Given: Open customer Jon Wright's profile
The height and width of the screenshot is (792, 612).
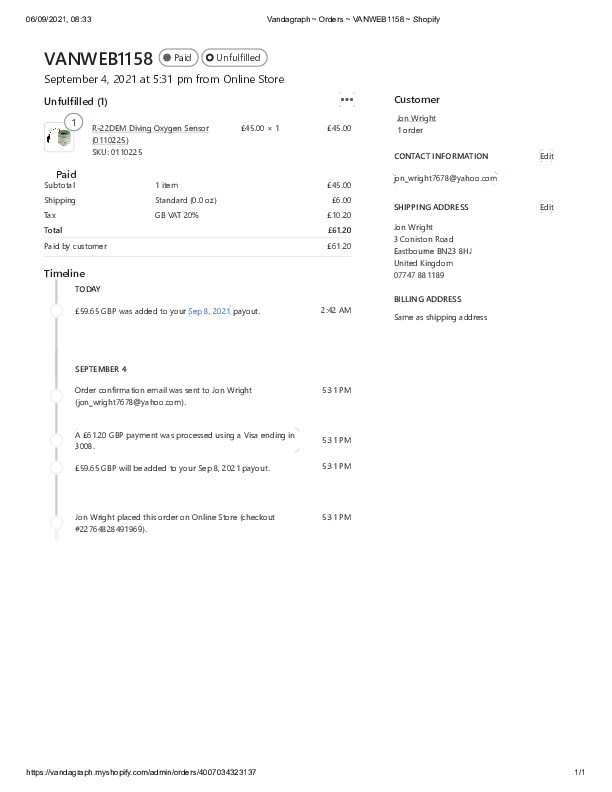Looking at the screenshot, I should coord(416,118).
